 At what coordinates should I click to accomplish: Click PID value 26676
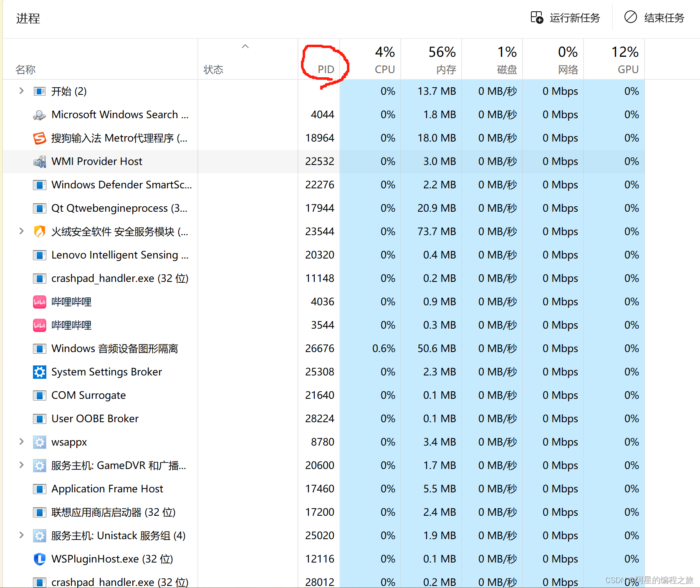(320, 349)
